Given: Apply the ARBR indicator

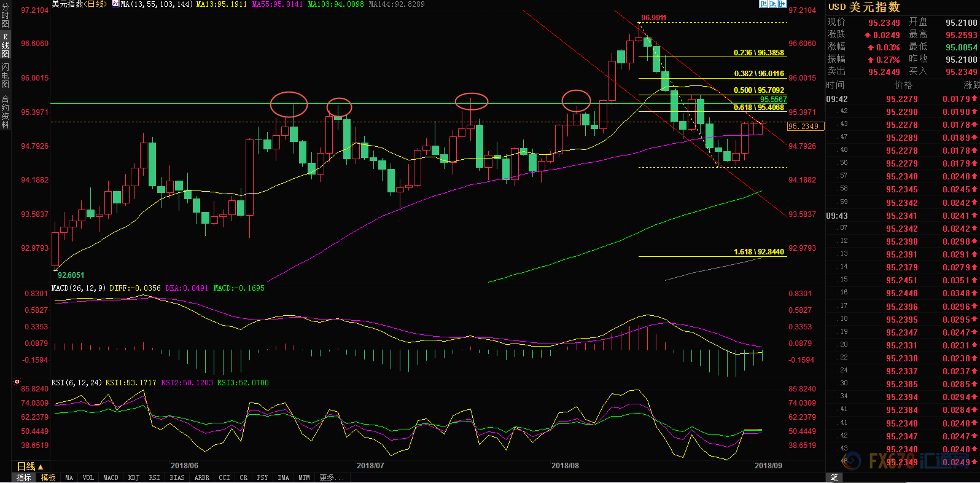Looking at the screenshot, I should tap(201, 477).
